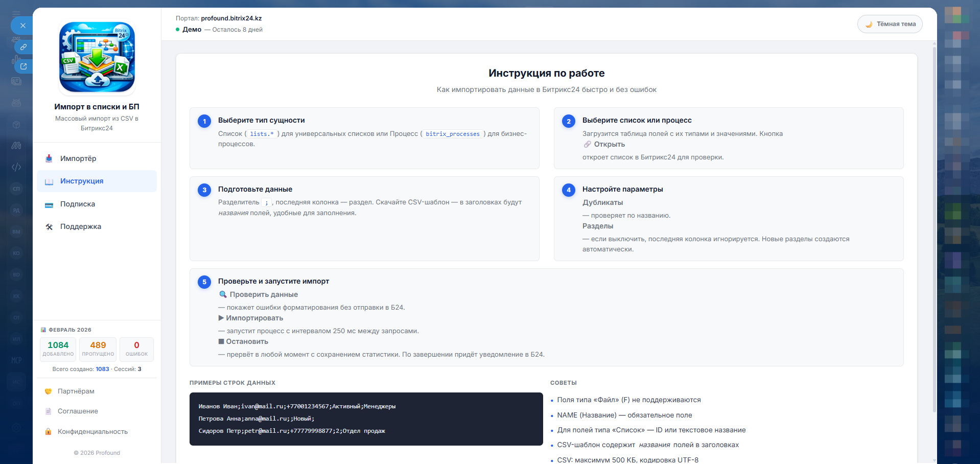Click the magnifier icon near Проверить данные
Screen dimensions: 980x464
point(223,294)
